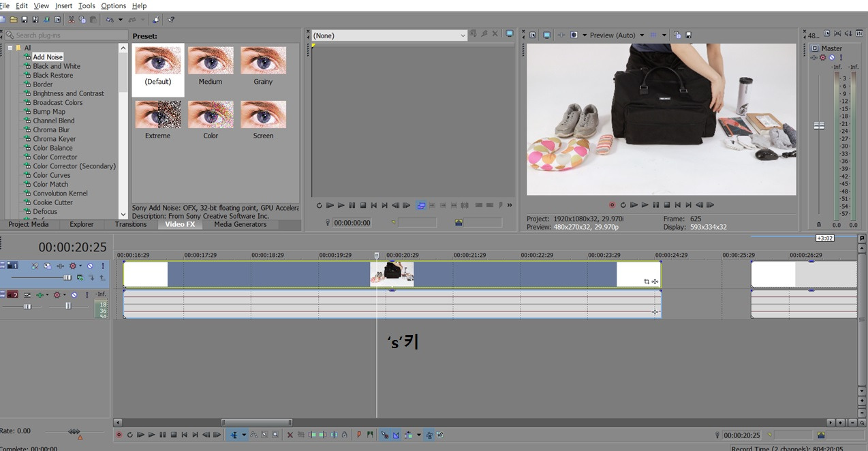This screenshot has height=451, width=868.
Task: Open Preview (Auto) quality dropdown
Action: pos(642,35)
